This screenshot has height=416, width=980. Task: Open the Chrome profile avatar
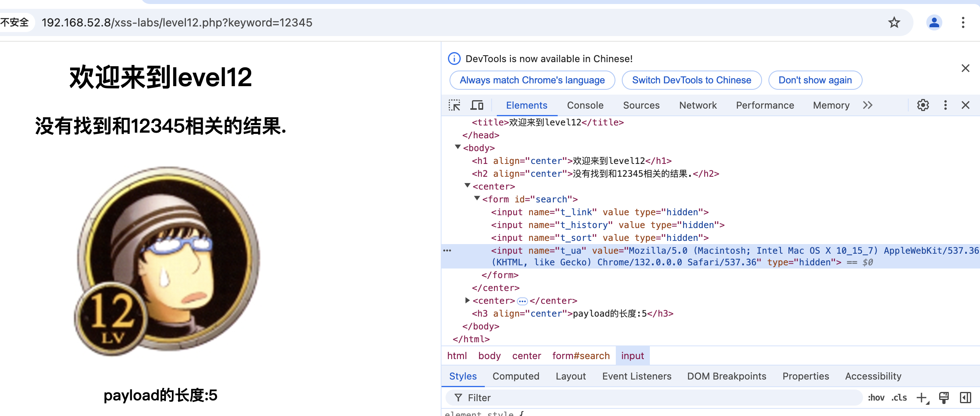[934, 22]
